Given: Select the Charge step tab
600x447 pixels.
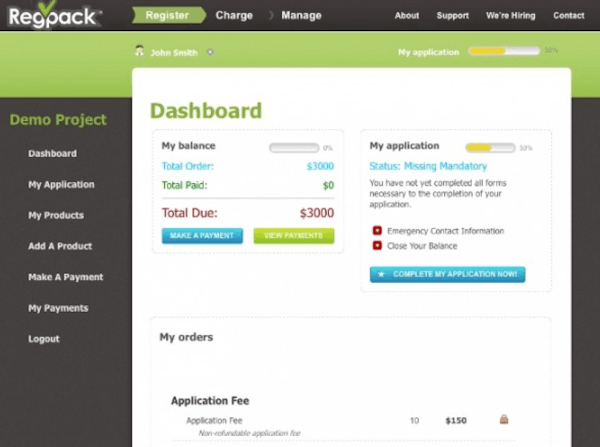Looking at the screenshot, I should [234, 15].
